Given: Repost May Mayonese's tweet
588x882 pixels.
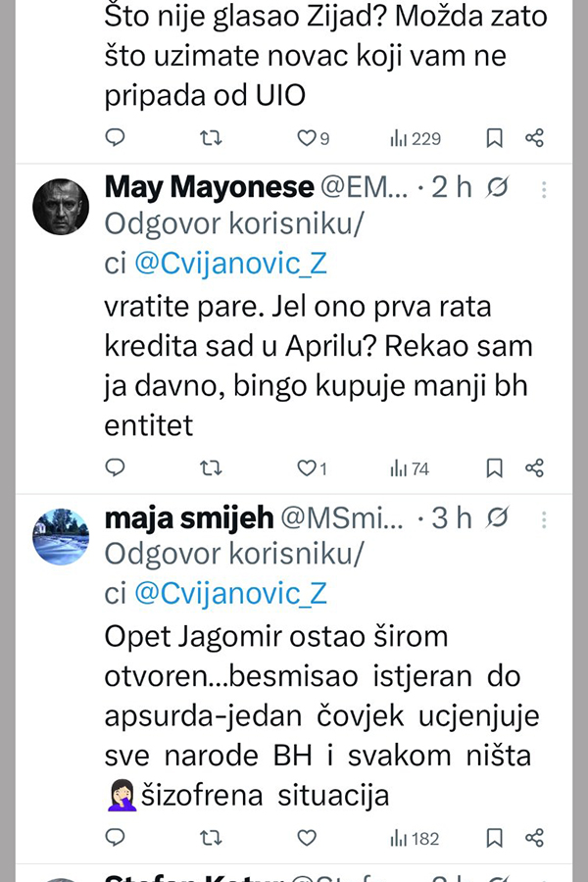Looking at the screenshot, I should point(211,467).
